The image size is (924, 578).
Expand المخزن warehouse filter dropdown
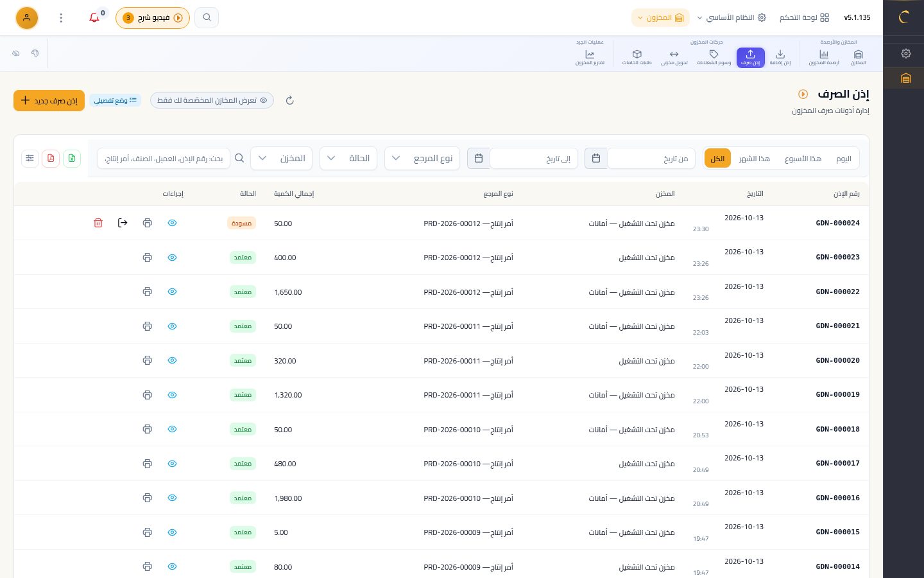click(x=282, y=158)
